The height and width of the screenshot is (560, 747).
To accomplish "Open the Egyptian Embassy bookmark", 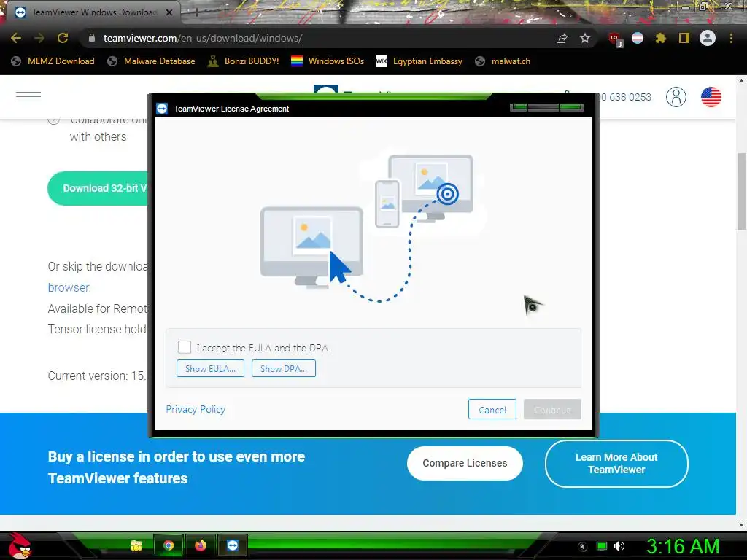I will click(x=419, y=61).
